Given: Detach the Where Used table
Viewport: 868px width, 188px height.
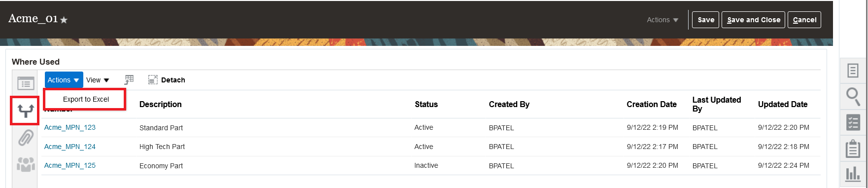Looking at the screenshot, I should 167,80.
